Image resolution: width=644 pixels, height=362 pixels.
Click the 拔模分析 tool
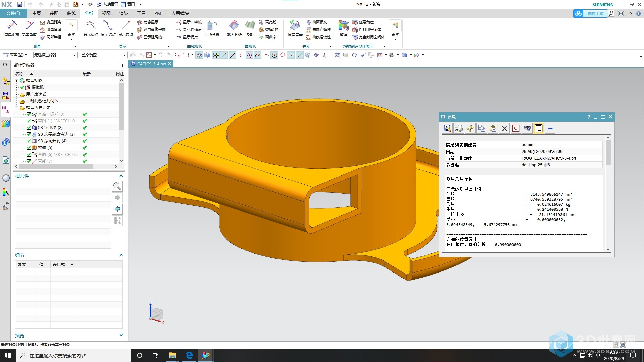click(x=269, y=29)
